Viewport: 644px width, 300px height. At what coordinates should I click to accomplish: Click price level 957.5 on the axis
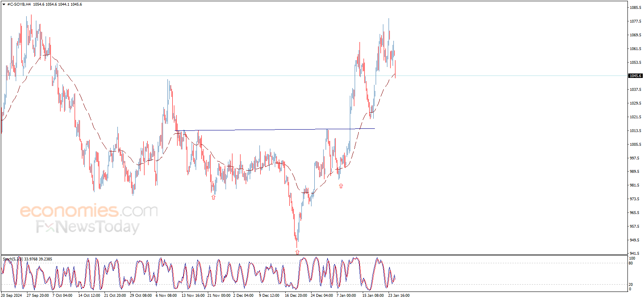point(635,227)
